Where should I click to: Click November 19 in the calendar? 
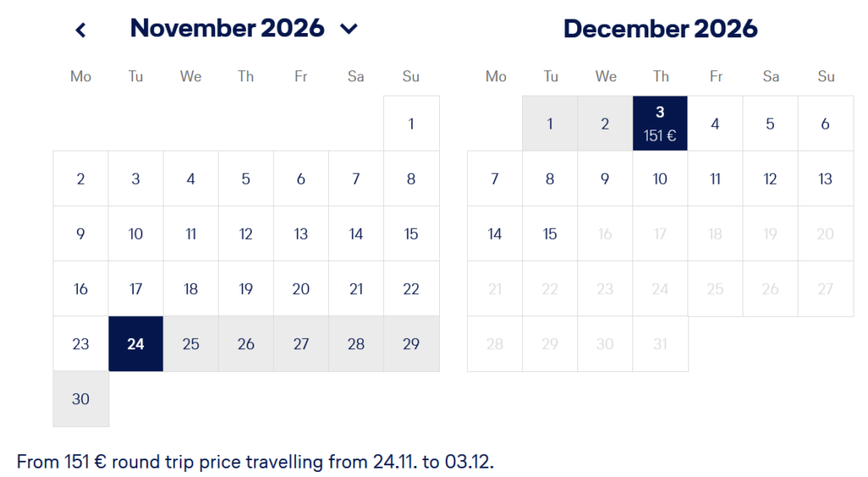246,289
